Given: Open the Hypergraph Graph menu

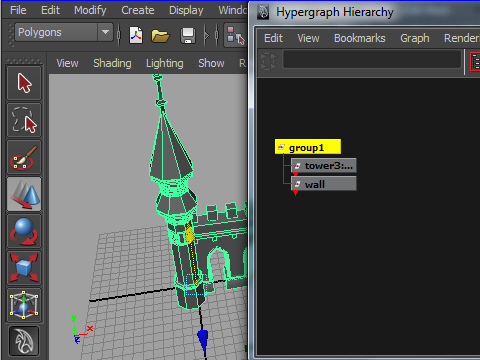Looking at the screenshot, I should tap(415, 38).
